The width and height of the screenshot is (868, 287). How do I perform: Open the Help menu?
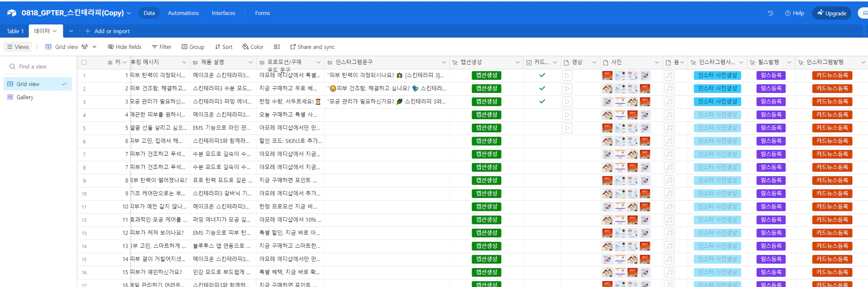click(x=794, y=13)
